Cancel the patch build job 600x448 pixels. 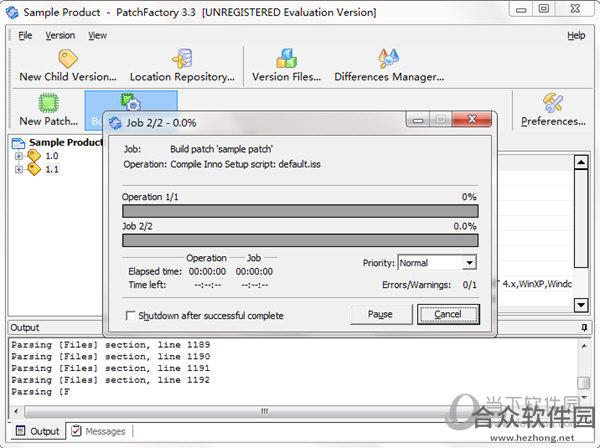[x=448, y=314]
